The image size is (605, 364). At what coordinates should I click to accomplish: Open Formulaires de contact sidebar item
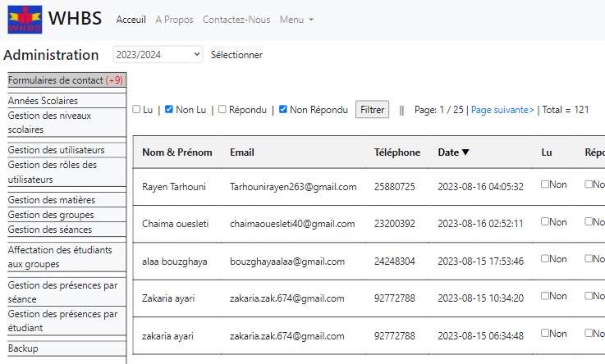pos(65,80)
